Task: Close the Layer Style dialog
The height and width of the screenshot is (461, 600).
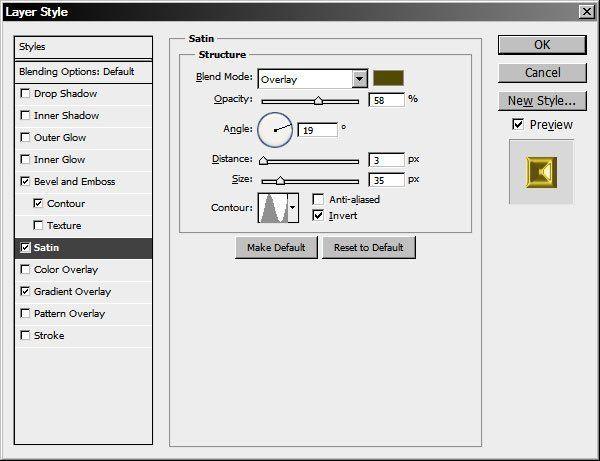Action: pyautogui.click(x=587, y=12)
